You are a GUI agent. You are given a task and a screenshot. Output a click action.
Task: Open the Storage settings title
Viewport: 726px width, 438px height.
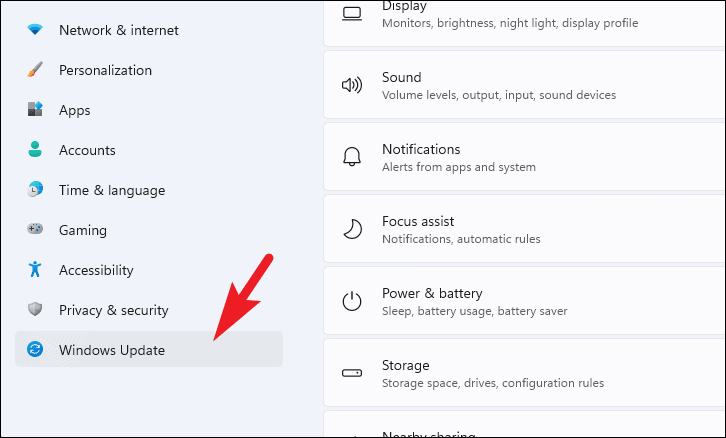tap(406, 365)
